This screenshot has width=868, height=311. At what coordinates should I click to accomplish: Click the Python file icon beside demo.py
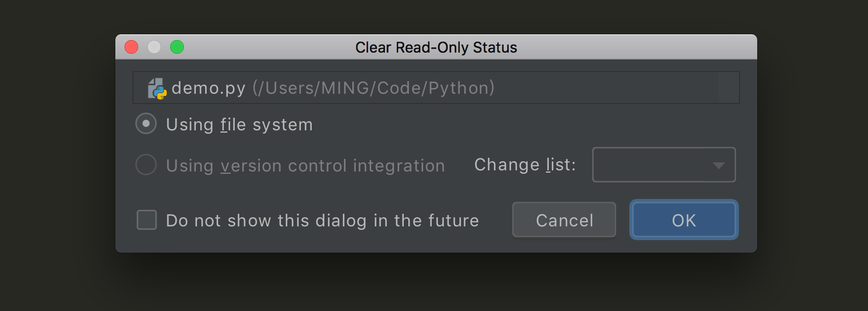[x=157, y=89]
